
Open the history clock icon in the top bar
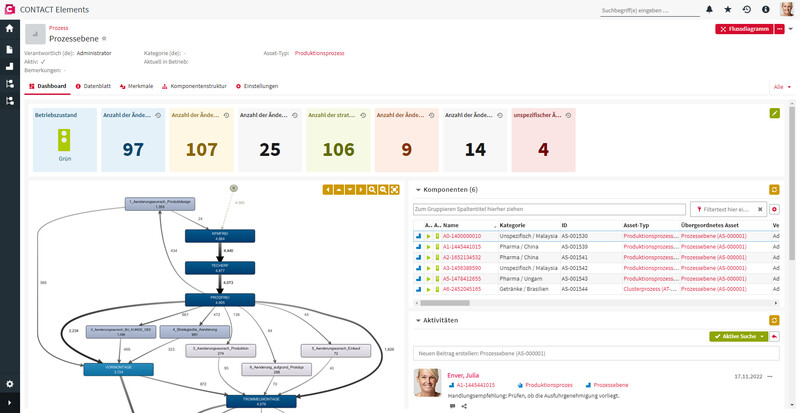pyautogui.click(x=747, y=9)
